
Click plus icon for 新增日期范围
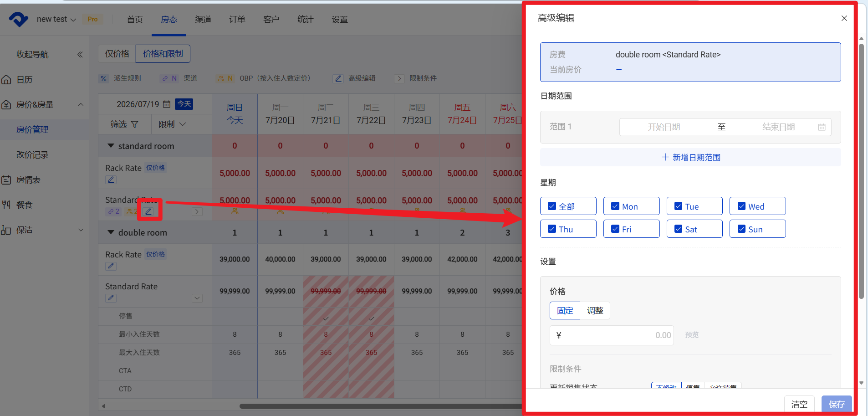665,157
